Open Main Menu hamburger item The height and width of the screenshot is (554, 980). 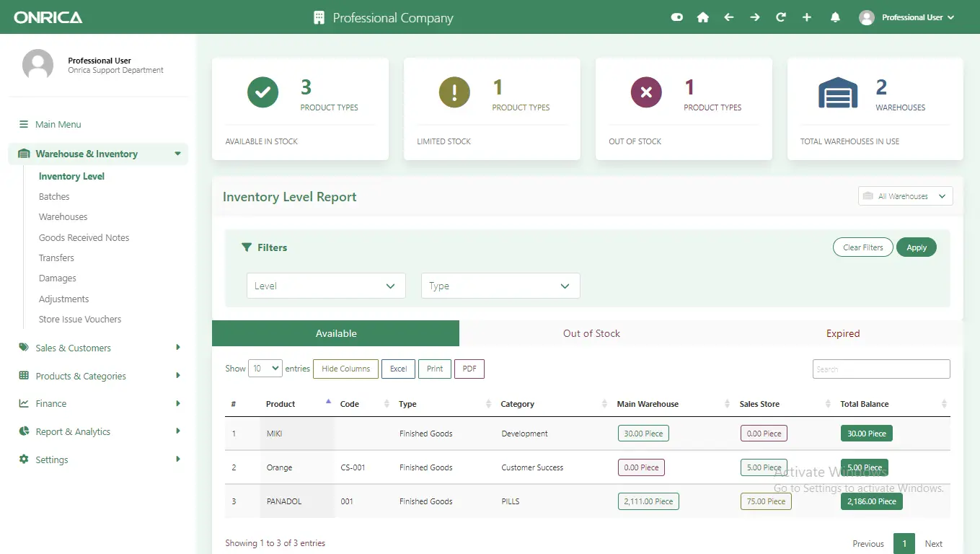[50, 124]
